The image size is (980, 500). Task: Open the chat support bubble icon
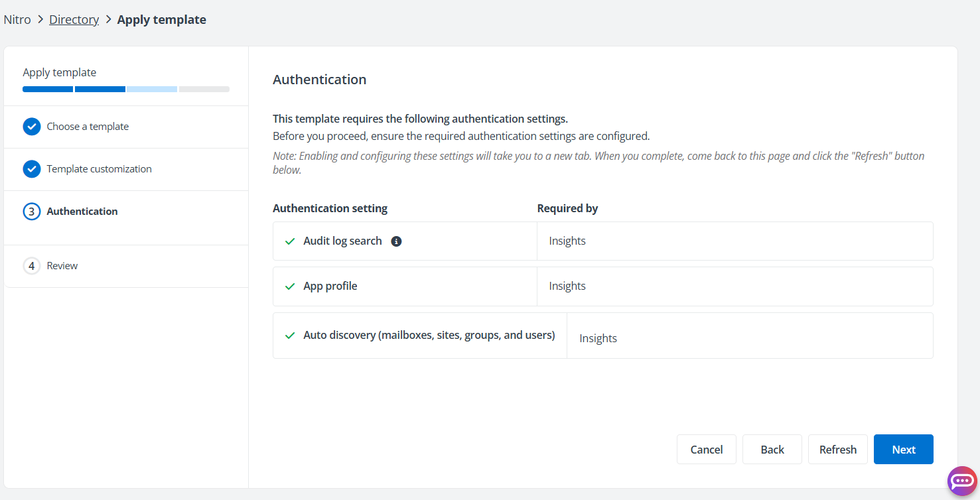pos(962,480)
